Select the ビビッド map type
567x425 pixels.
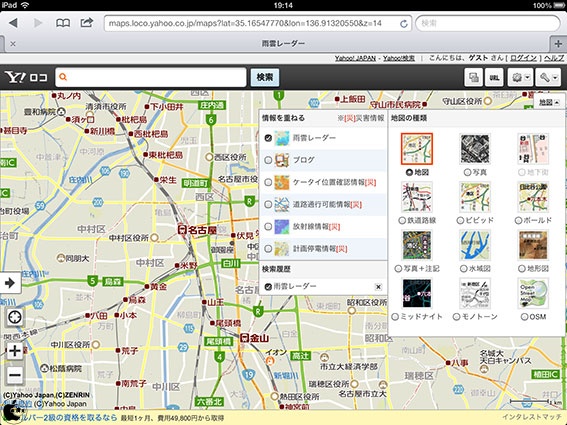point(460,220)
